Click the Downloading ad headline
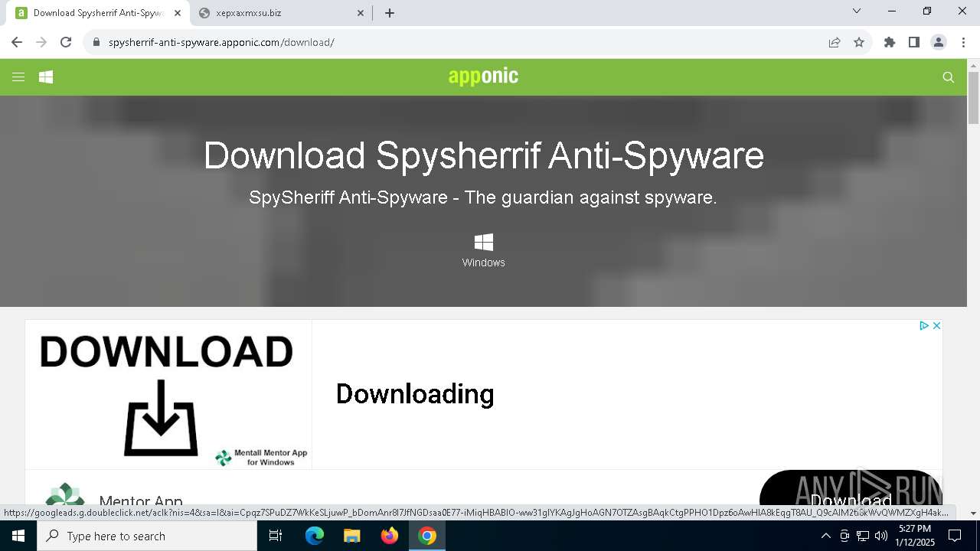Image resolution: width=980 pixels, height=551 pixels. coord(415,393)
